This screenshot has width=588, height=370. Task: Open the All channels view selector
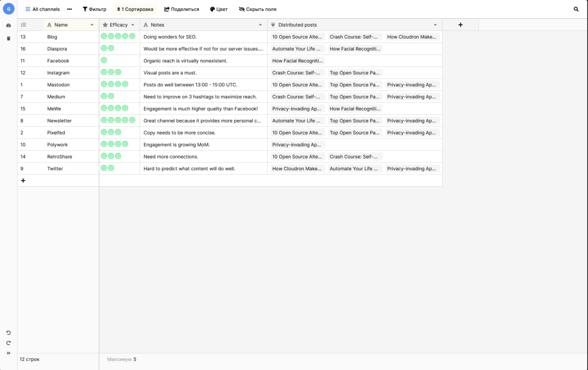[42, 9]
